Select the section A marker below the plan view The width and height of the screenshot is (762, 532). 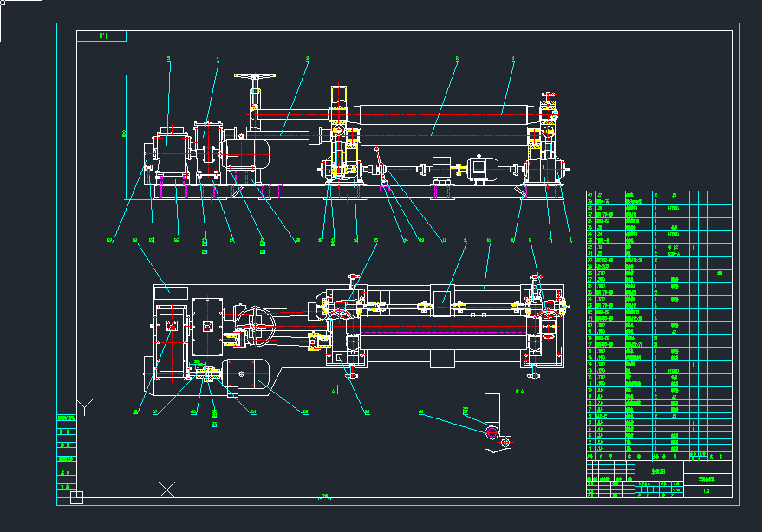click(334, 391)
